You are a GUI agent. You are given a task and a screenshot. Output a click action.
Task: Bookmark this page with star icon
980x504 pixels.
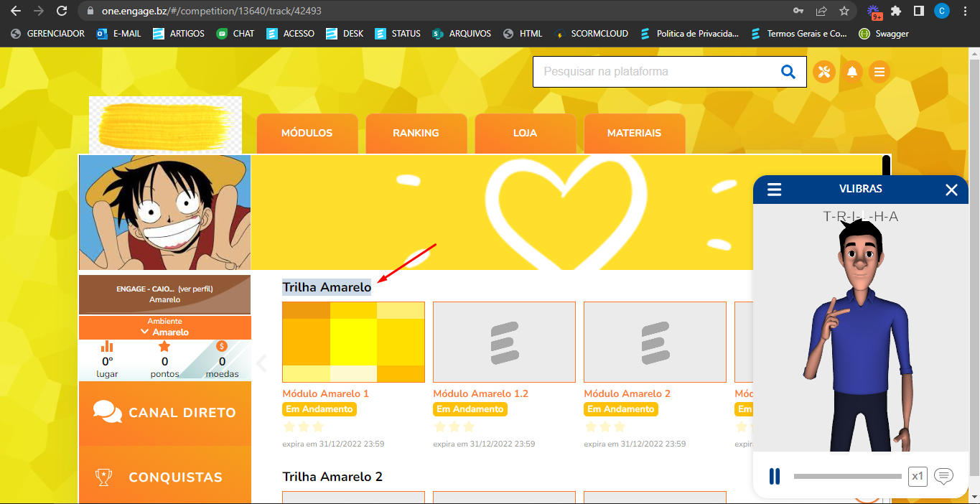coord(844,11)
